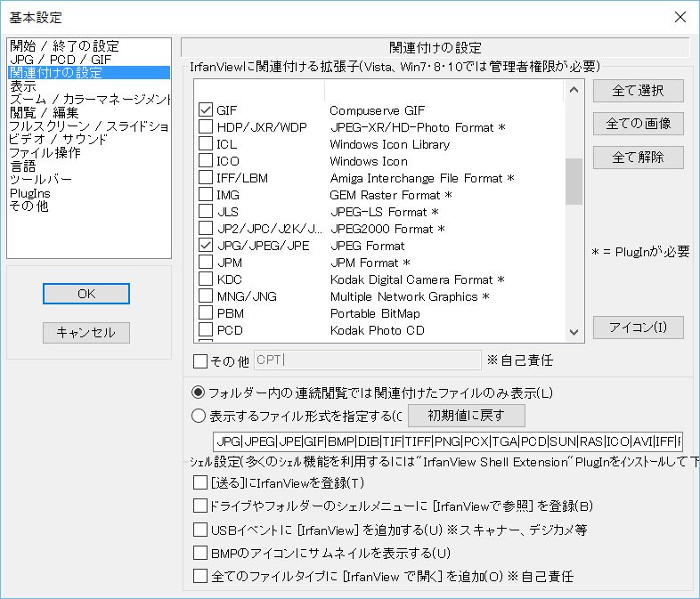The image size is (700, 599).
Task: Go to 閲覧 / 編集 category
Action: pyautogui.click(x=89, y=112)
